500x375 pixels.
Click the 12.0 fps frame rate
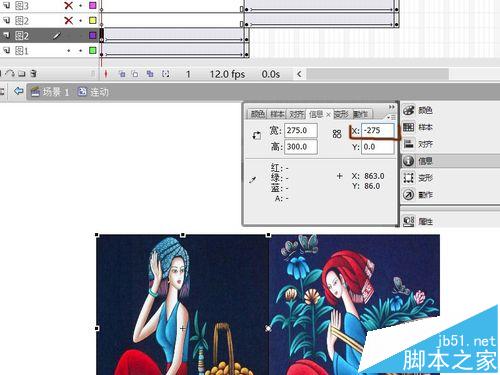227,74
